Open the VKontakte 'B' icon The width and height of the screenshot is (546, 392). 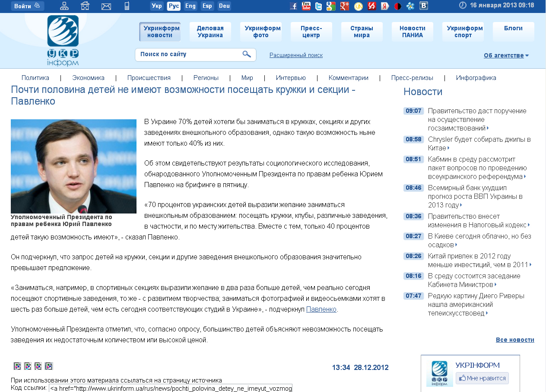point(424,6)
